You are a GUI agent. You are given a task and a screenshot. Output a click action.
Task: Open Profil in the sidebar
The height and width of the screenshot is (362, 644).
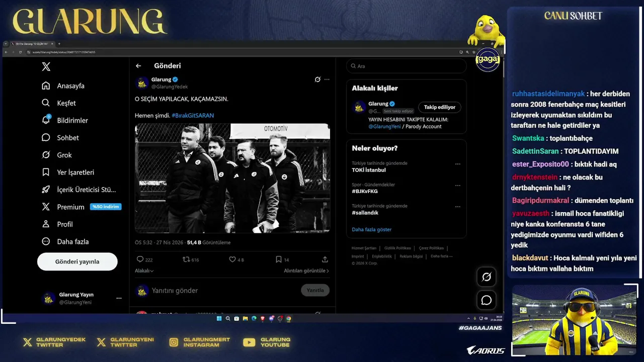57,224
